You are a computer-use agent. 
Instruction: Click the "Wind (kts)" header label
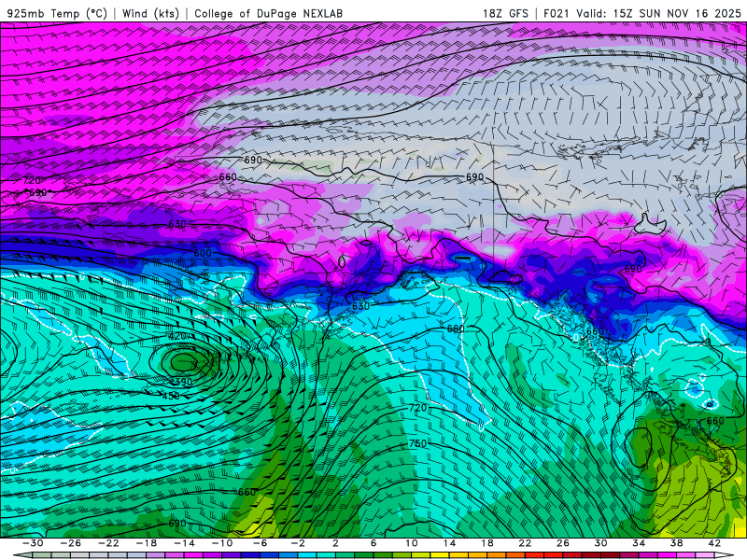click(x=150, y=13)
